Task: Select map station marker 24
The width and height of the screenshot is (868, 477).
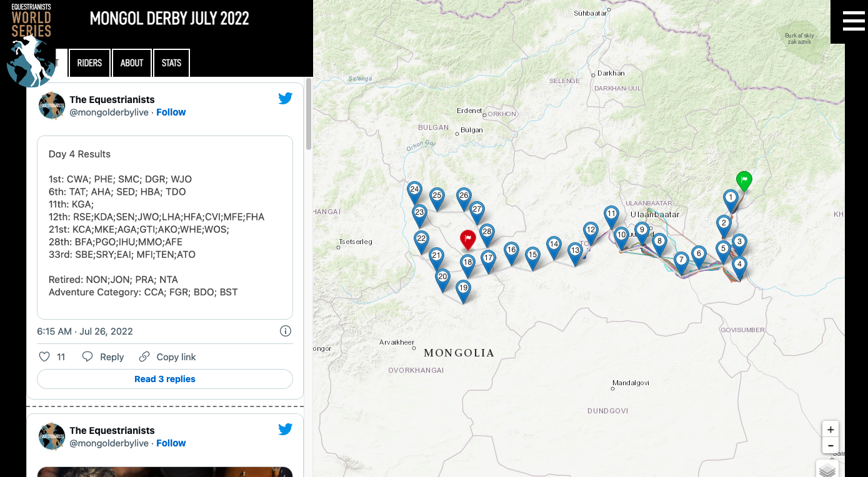Action: (x=414, y=193)
